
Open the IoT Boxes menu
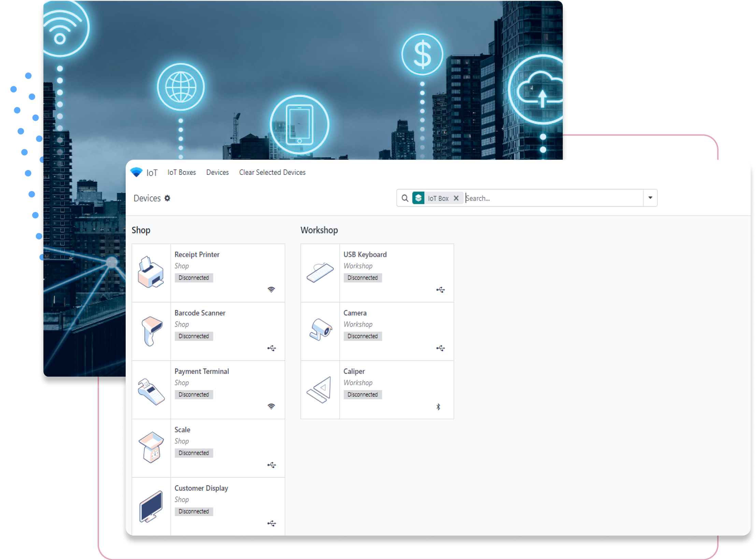tap(182, 172)
